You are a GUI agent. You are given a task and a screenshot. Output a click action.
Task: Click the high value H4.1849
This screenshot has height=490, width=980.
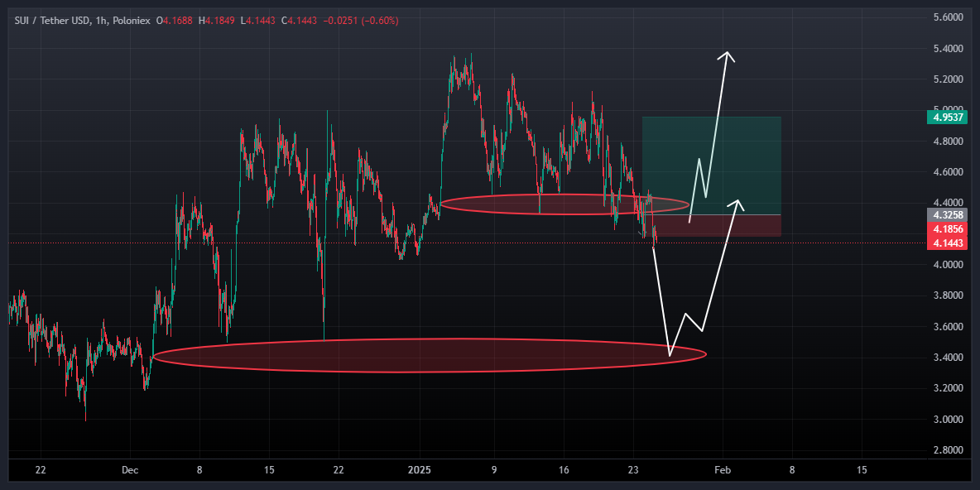217,21
